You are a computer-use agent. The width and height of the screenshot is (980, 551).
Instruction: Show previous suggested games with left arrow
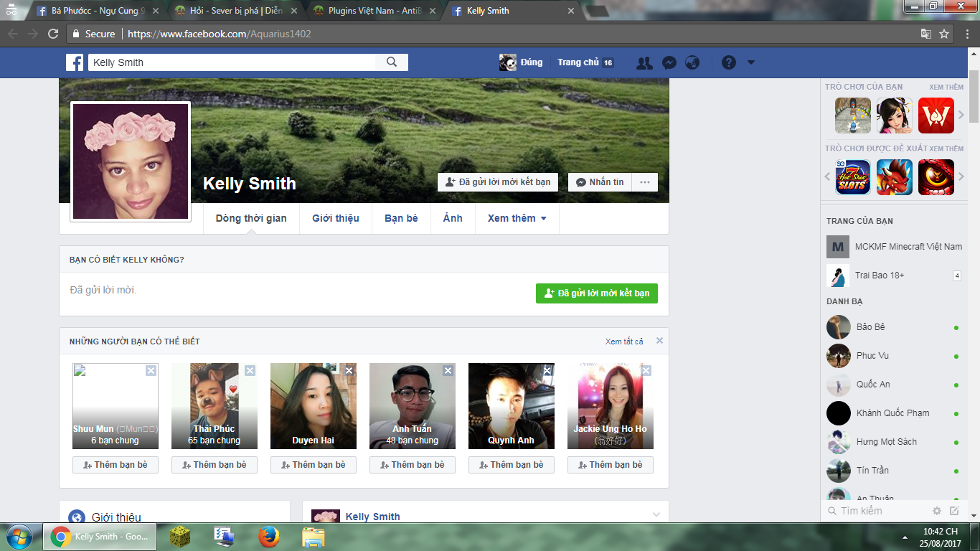tap(827, 177)
